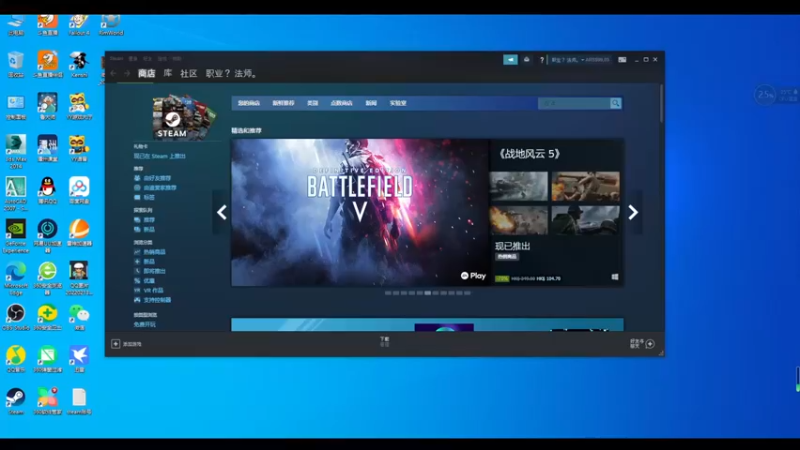The width and height of the screenshot is (800, 450).
Task: Select the Fallout 4 desktop icon
Action: tap(79, 24)
